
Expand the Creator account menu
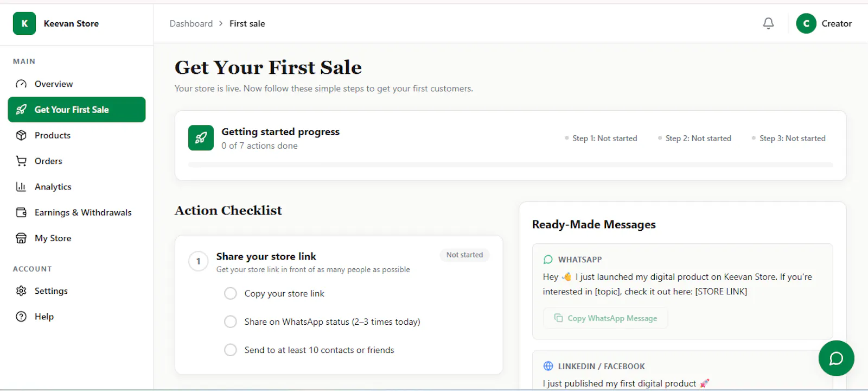(x=824, y=23)
